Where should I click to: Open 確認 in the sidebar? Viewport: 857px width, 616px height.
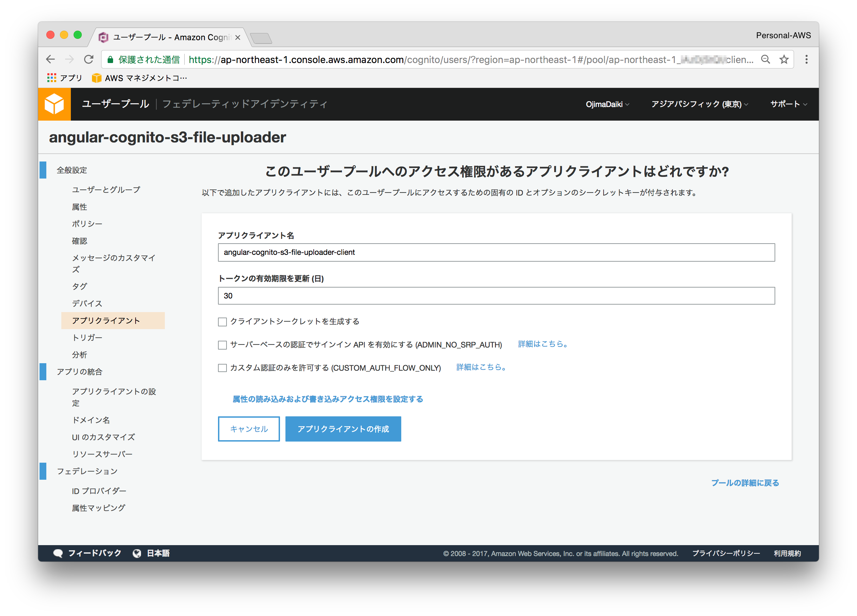(79, 241)
